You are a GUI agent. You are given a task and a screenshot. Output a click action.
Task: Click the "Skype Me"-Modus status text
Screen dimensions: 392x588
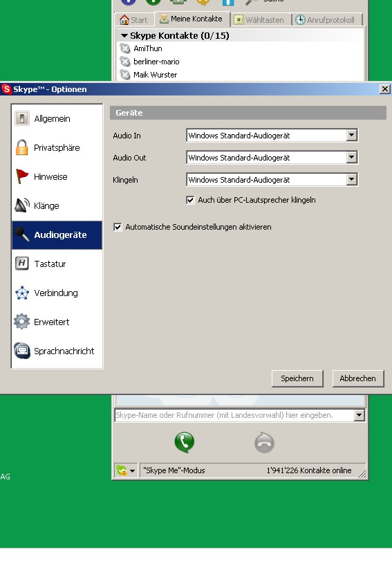(174, 470)
